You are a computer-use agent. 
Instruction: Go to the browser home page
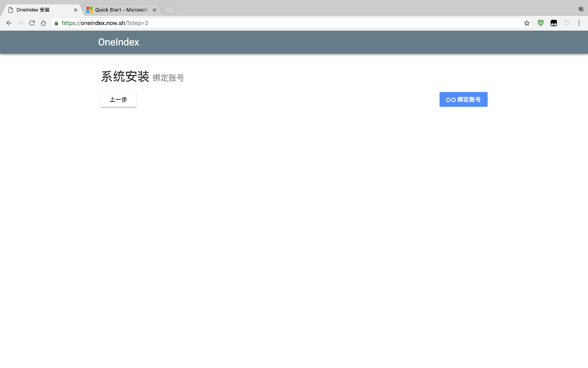coord(43,23)
